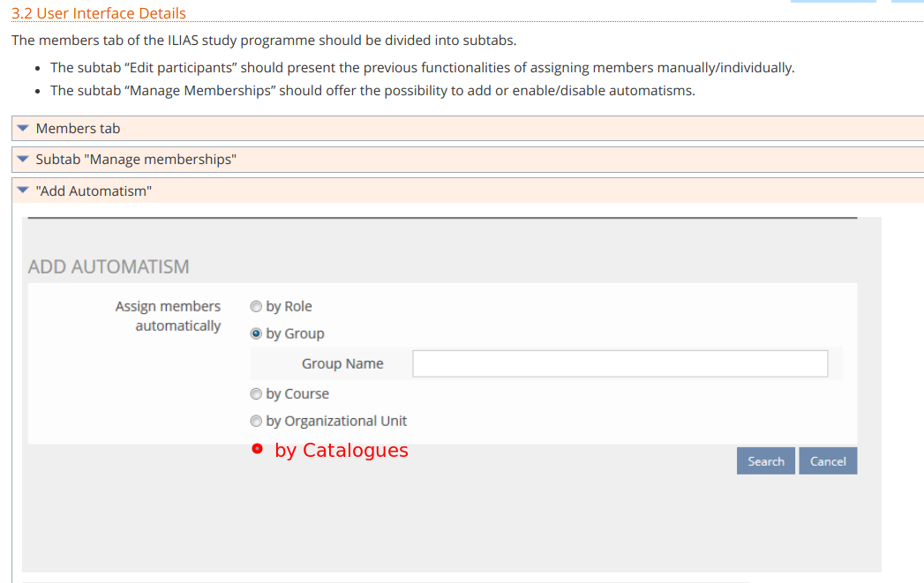Viewport: 924px width, 583px height.
Task: Open the "3.2 User Interface Details" heading link
Action: click(x=99, y=13)
